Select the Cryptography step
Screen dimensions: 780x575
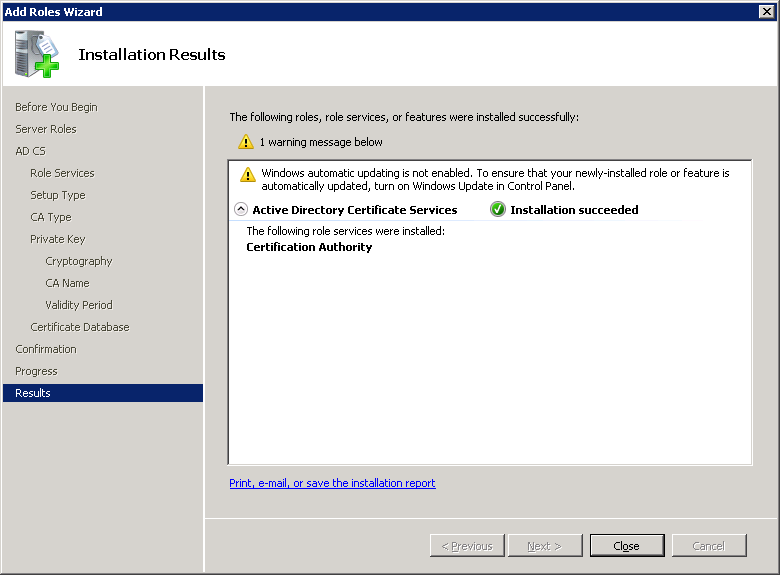[79, 261]
